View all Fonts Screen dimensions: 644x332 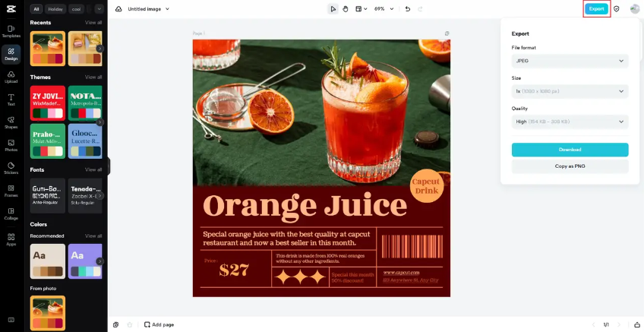(93, 169)
